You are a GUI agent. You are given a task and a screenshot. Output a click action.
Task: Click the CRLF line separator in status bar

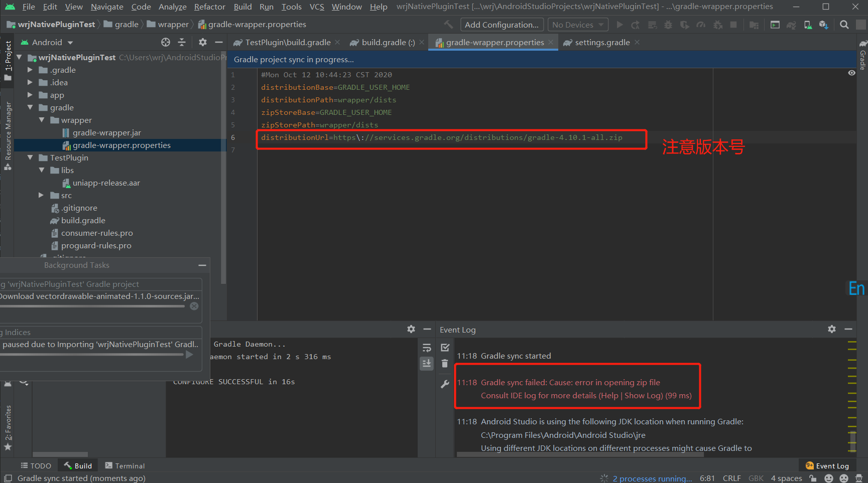[x=731, y=478]
